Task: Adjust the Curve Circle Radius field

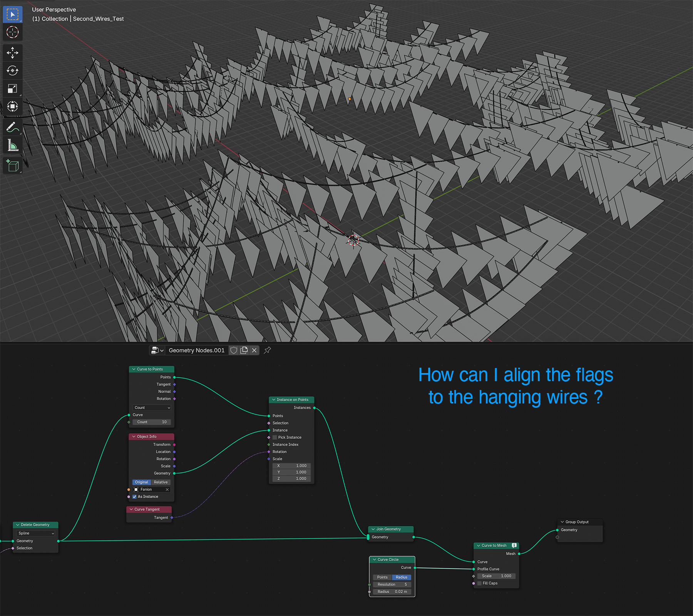Action: click(x=392, y=592)
